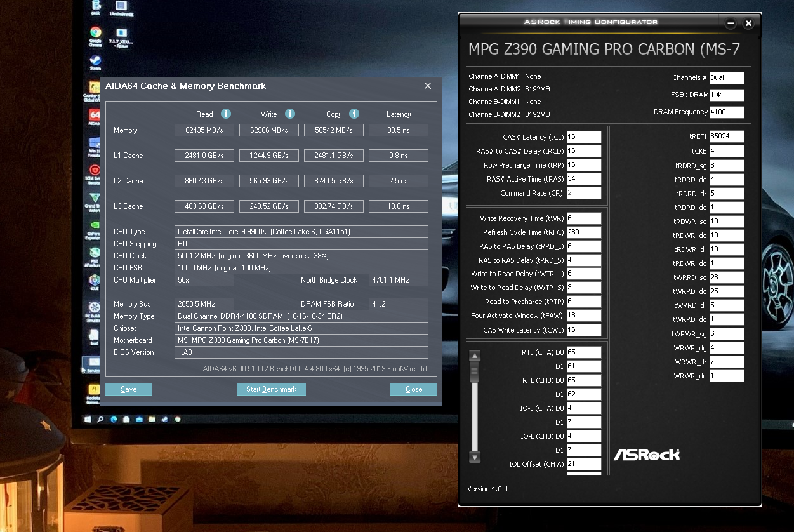794x532 pixels.
Task: Click L3 Cache Latency value 10.8 ns
Action: (x=399, y=206)
